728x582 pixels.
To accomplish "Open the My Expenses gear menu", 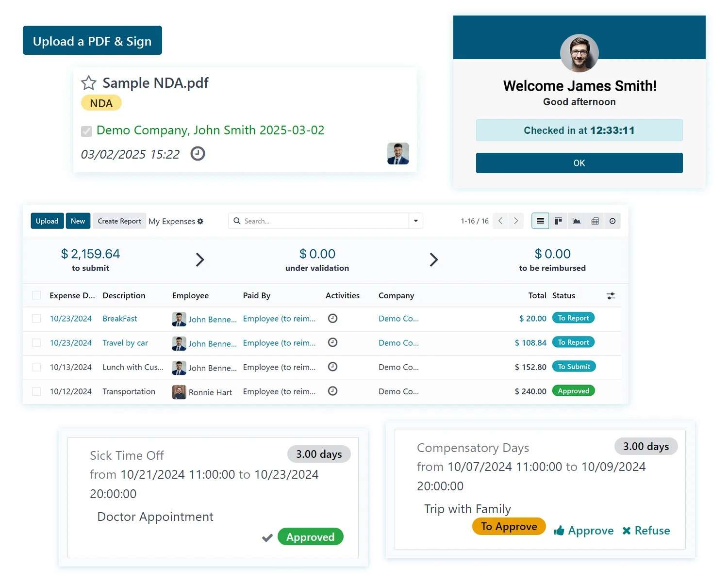I will (200, 222).
